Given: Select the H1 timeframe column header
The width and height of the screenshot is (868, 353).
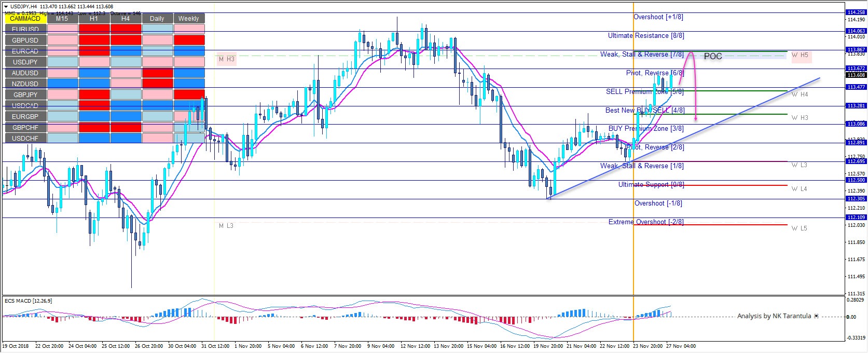Looking at the screenshot, I should point(94,18).
